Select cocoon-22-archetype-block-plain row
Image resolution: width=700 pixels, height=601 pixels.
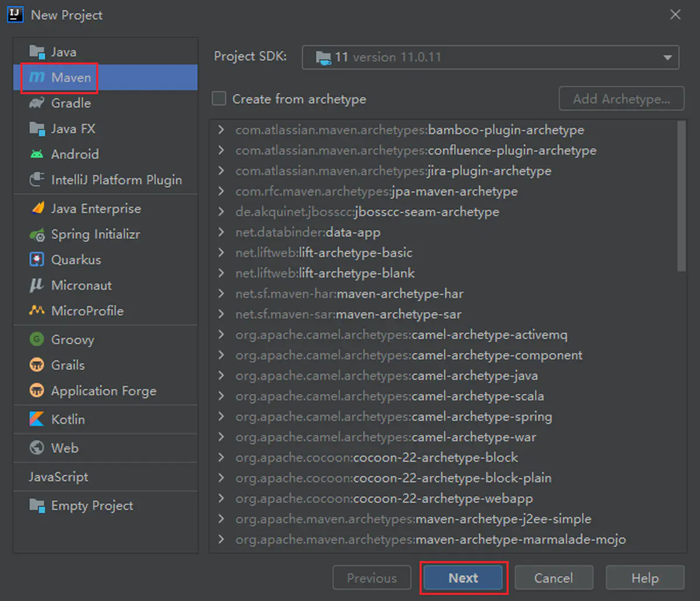click(443, 478)
